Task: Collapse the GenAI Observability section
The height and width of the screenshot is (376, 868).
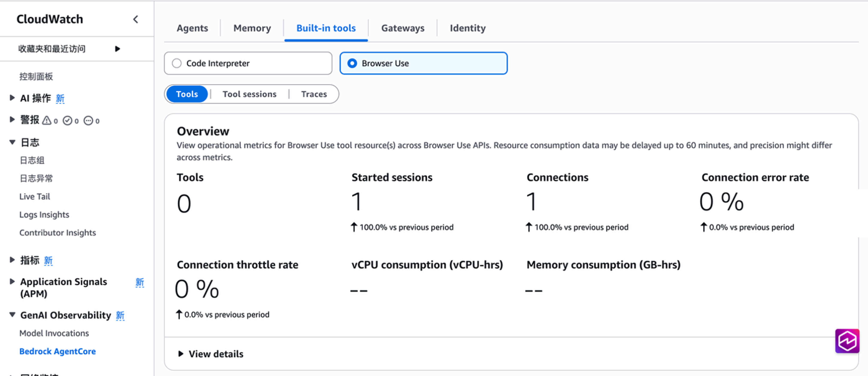Action: point(12,315)
